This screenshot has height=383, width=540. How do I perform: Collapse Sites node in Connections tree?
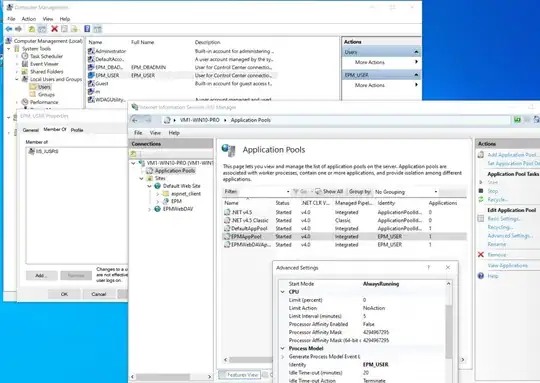click(x=141, y=178)
